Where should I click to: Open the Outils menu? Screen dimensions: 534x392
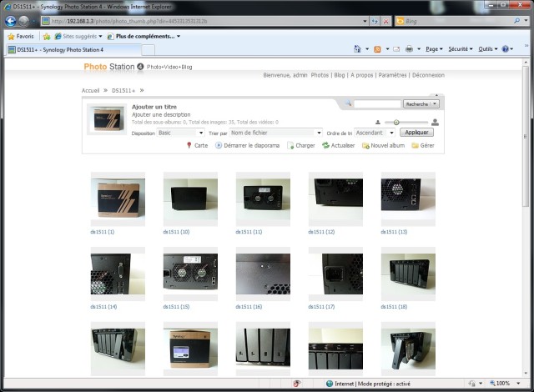tap(487, 49)
